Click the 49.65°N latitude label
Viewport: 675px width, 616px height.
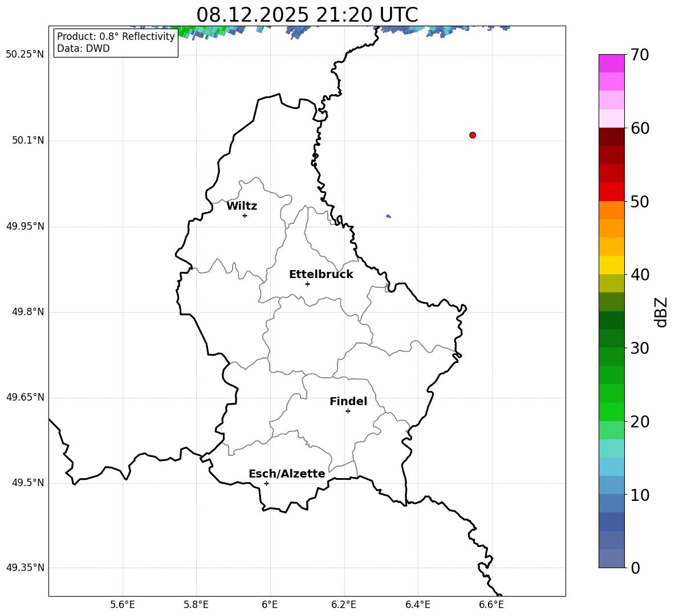coord(25,397)
